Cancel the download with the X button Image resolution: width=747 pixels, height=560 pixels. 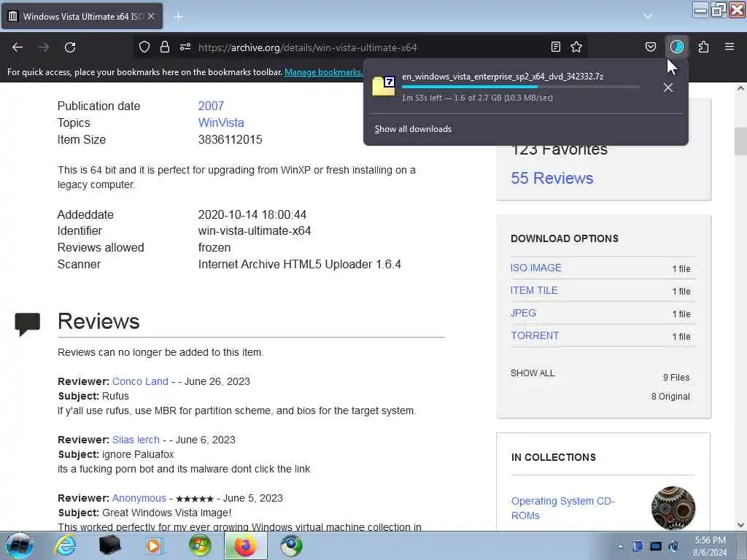click(x=668, y=87)
